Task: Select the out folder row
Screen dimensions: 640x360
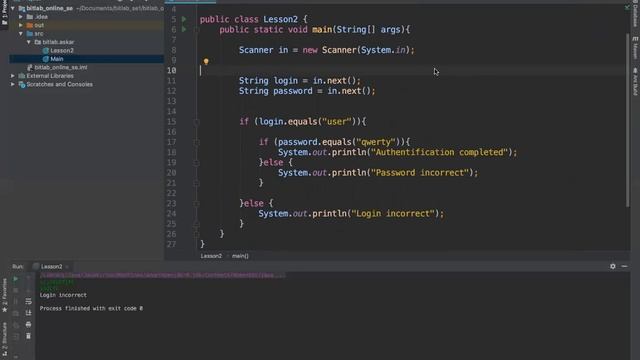Action: 87,25
